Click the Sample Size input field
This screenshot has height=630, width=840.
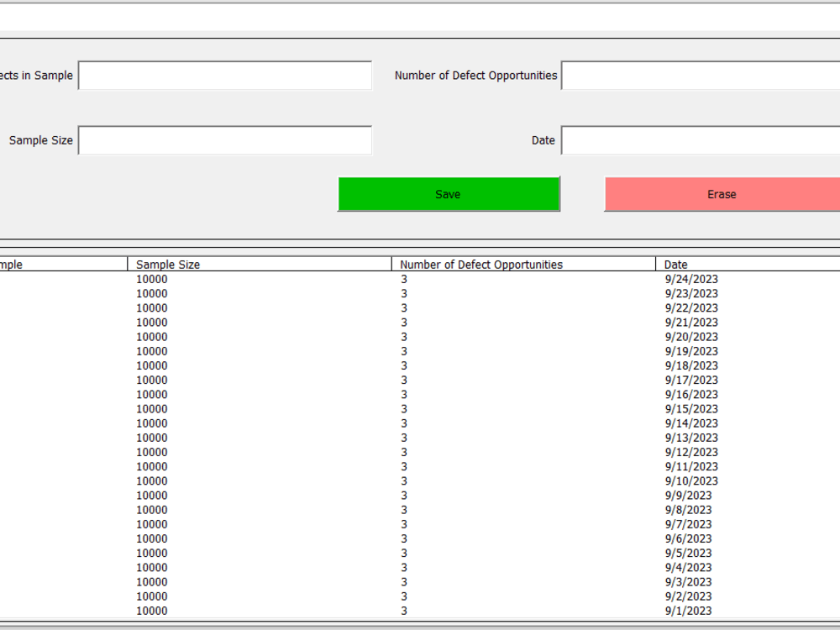coord(224,140)
